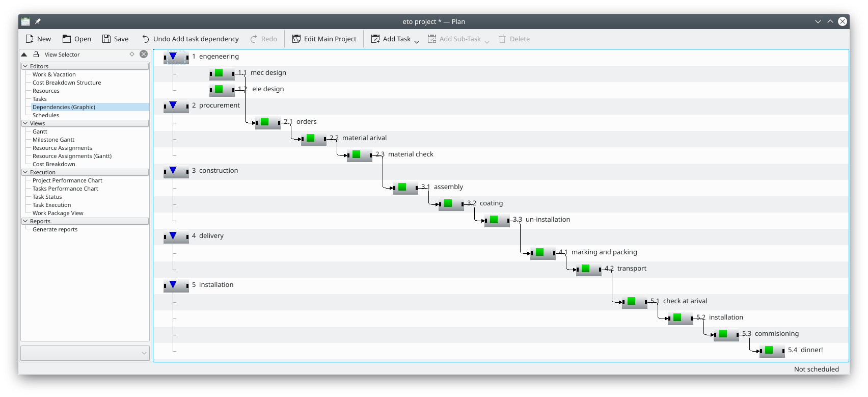Viewport: 868px width, 397px height.
Task: Open the combo box below View Selector
Action: click(85, 353)
